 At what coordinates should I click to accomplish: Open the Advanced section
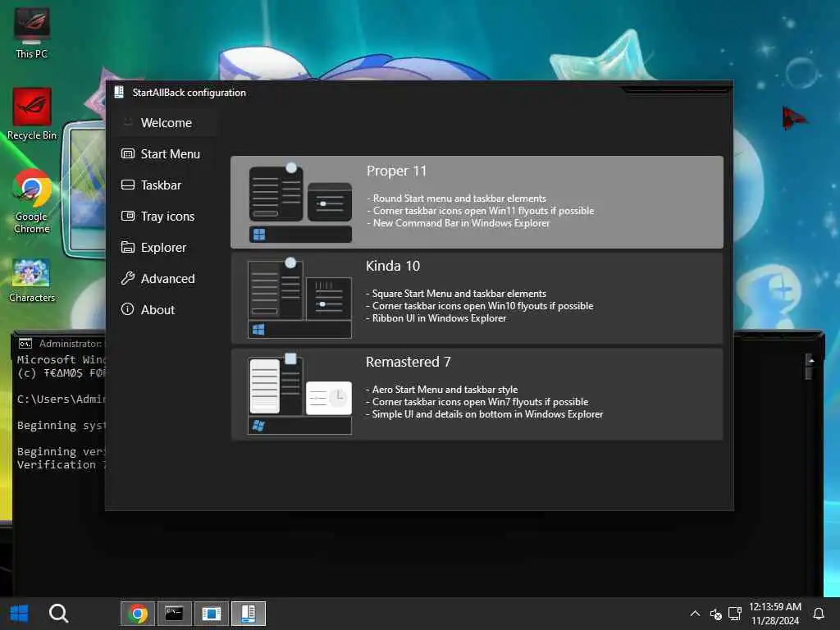coord(167,279)
